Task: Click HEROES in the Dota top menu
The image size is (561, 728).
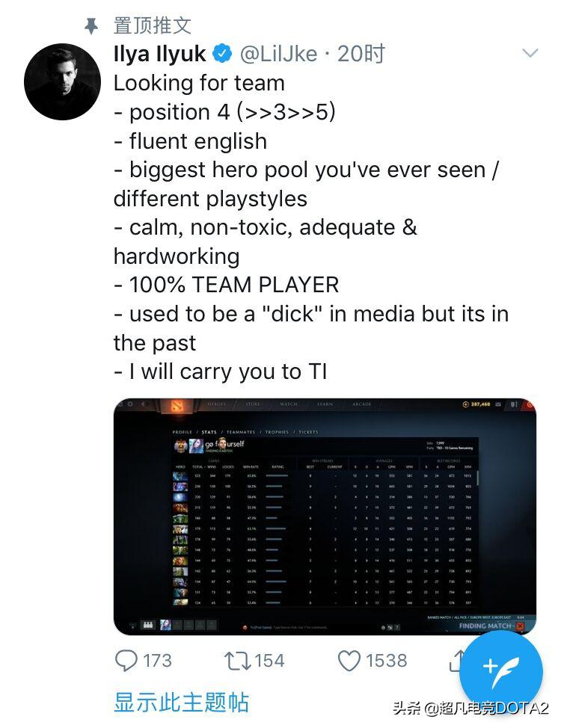Action: tap(217, 404)
